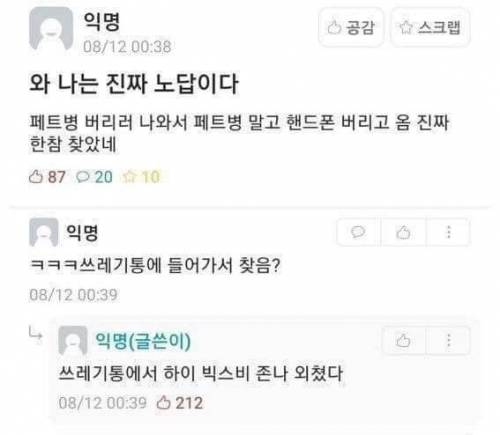This screenshot has height=435, width=500.
Task: Click the 익명(글쓴이) author name
Action: 143,341
